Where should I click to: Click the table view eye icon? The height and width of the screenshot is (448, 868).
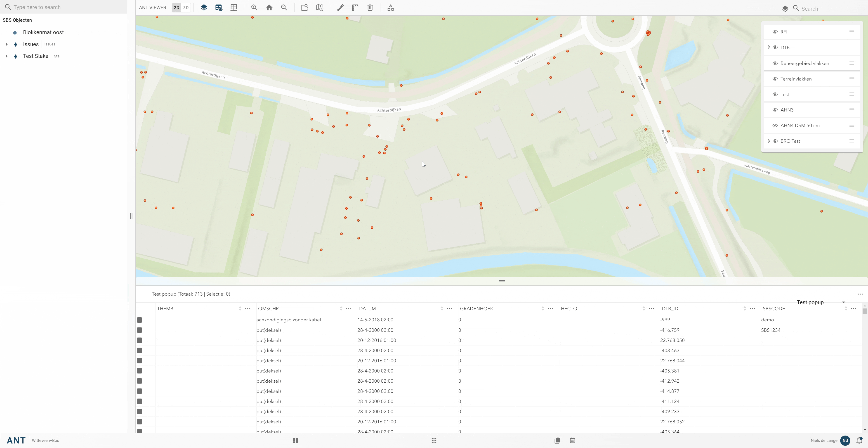tap(219, 8)
